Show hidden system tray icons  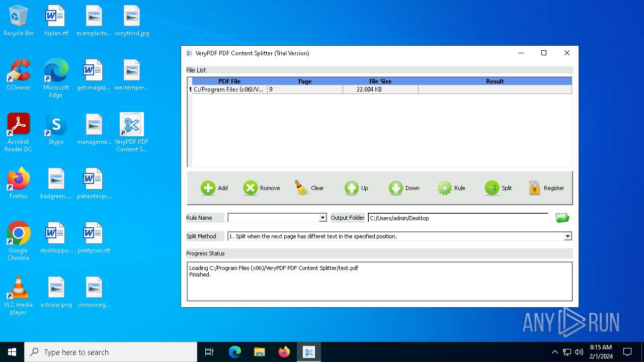pyautogui.click(x=554, y=352)
